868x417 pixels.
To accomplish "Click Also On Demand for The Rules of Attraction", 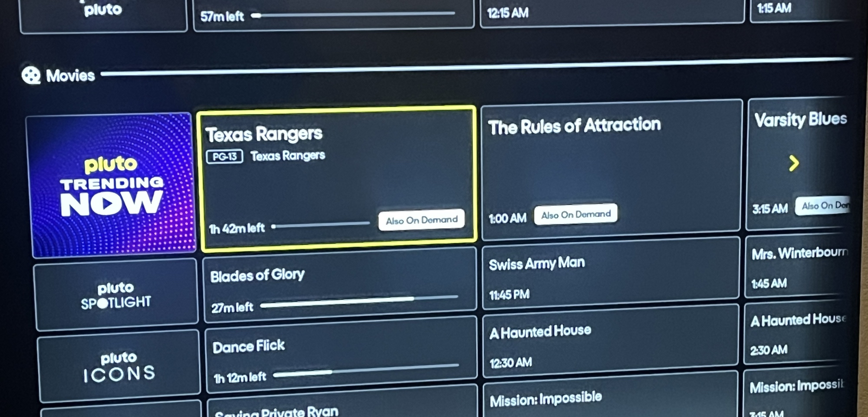I will point(575,214).
